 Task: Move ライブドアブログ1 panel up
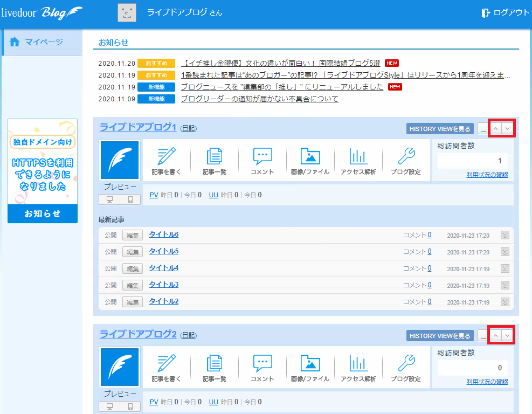(x=496, y=129)
